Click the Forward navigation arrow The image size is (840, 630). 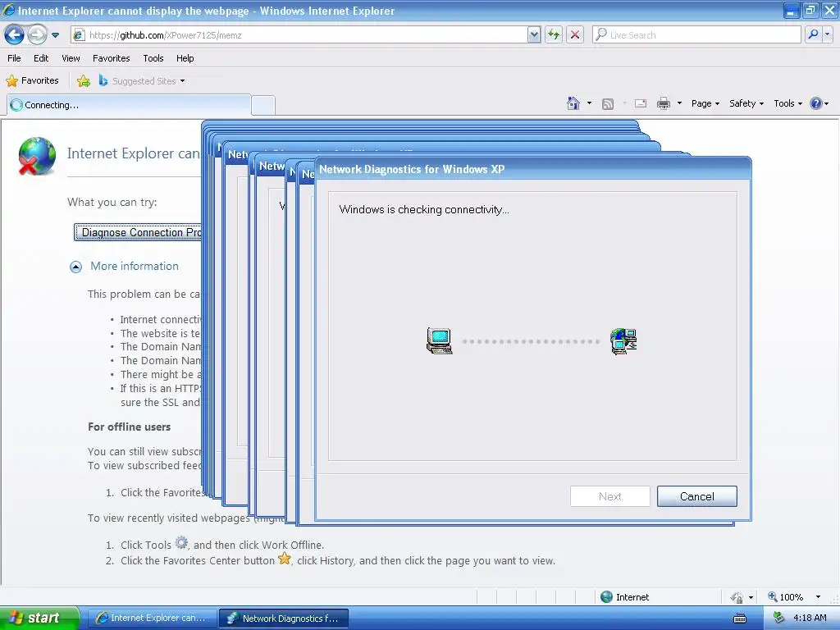pos(37,35)
